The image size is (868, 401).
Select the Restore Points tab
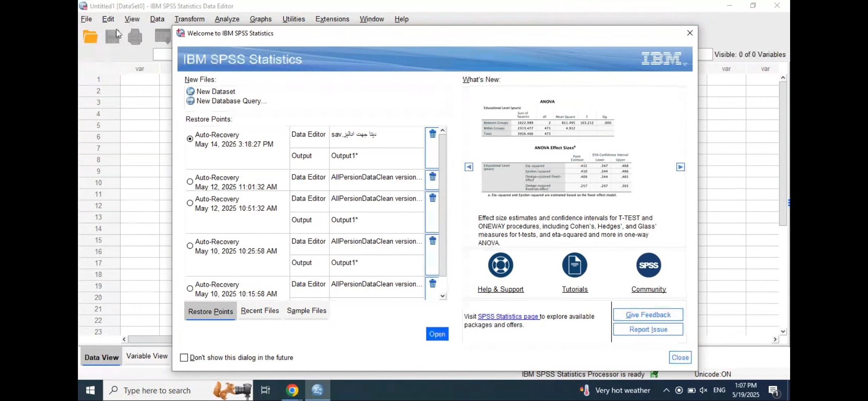(210, 312)
